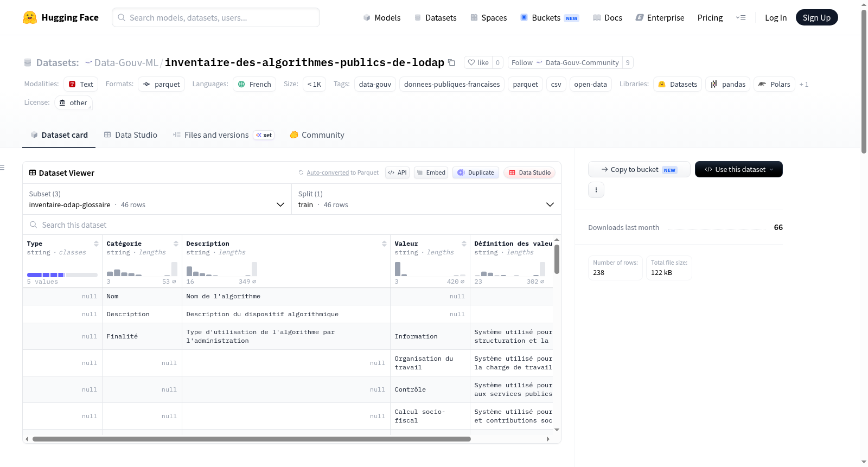Show the +1 more libraries
This screenshot has width=868, height=467.
tap(804, 84)
